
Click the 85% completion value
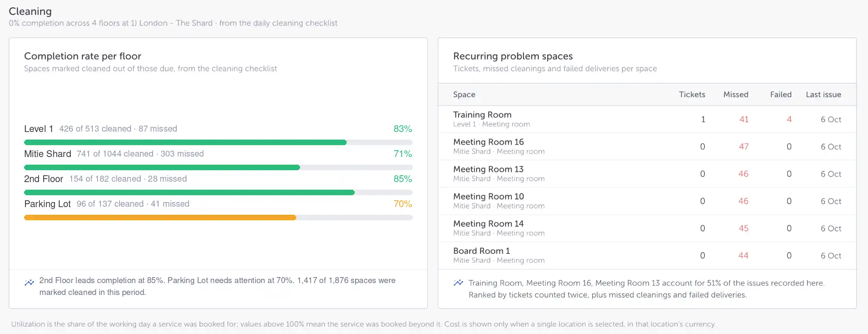point(403,179)
